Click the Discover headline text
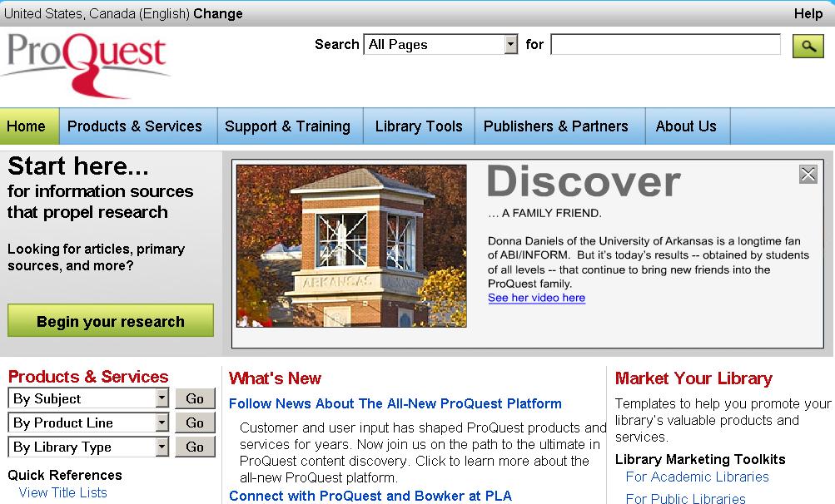The image size is (835, 504). click(x=584, y=181)
